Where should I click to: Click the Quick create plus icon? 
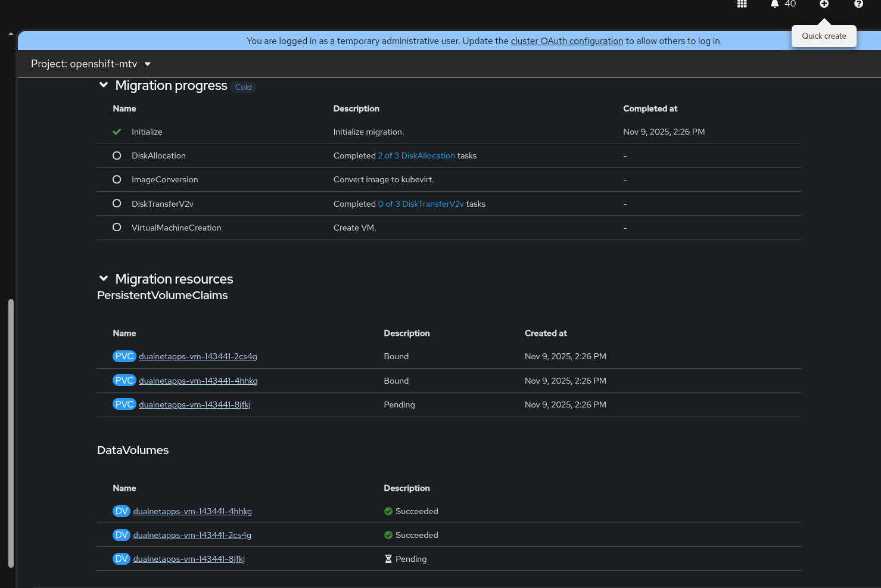(824, 4)
